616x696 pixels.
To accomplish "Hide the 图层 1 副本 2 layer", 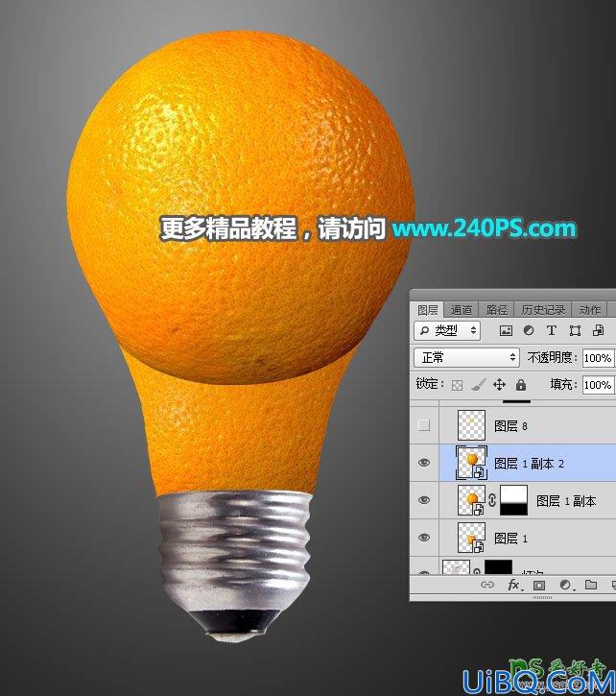I will pyautogui.click(x=424, y=463).
